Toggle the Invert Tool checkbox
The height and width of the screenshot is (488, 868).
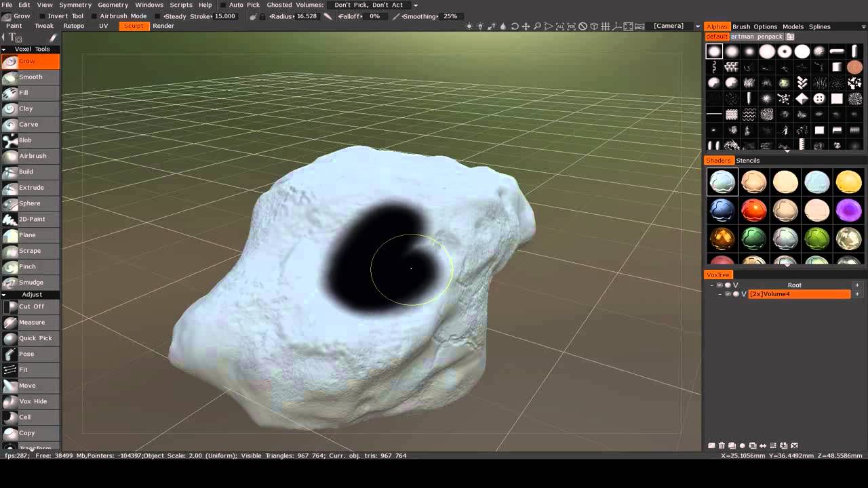tap(43, 16)
